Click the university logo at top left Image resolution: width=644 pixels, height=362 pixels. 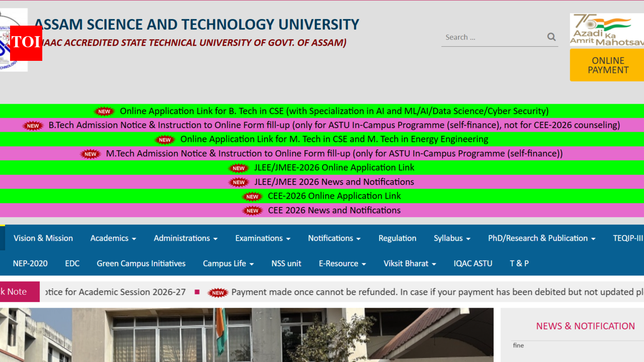tap(14, 40)
